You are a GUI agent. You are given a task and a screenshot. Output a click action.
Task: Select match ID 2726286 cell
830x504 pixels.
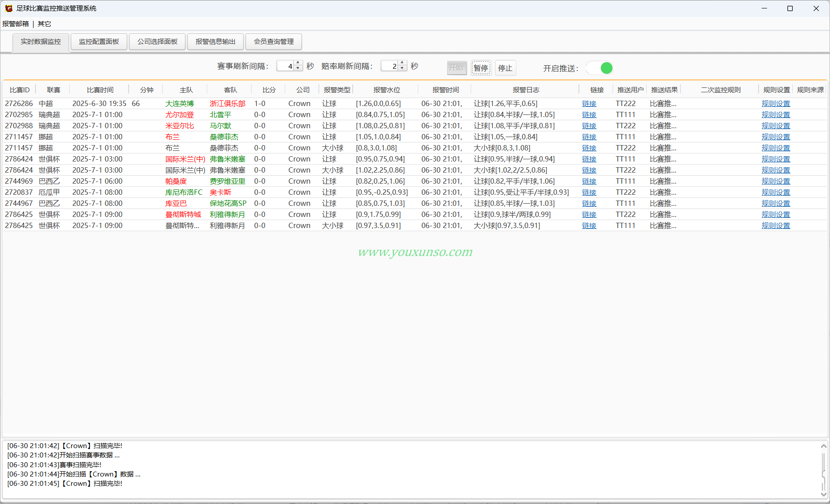pos(19,103)
